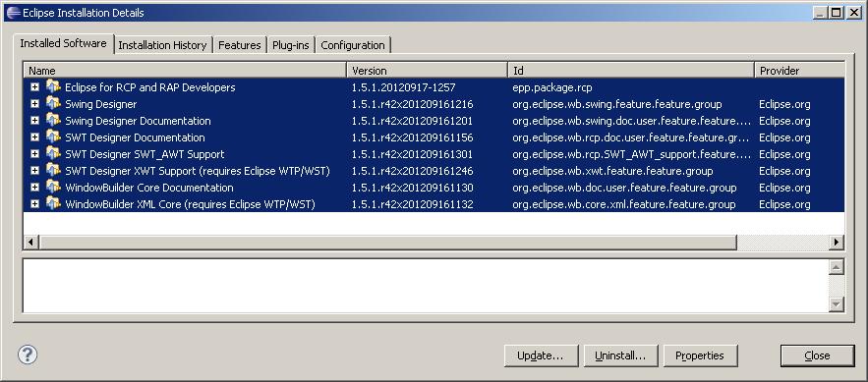Expand the Swing Designer tree node
This screenshot has width=868, height=382.
[x=34, y=104]
